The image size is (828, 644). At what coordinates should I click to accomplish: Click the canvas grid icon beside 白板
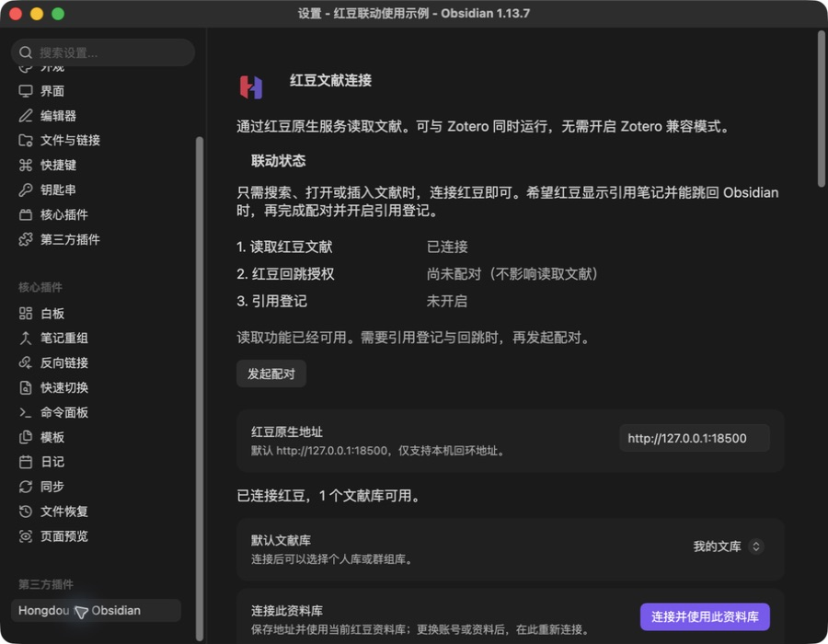[x=26, y=314]
